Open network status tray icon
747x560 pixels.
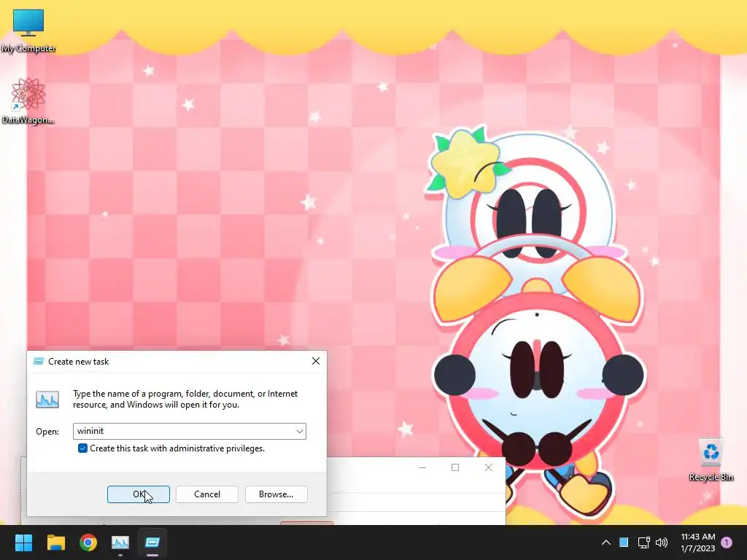[643, 542]
